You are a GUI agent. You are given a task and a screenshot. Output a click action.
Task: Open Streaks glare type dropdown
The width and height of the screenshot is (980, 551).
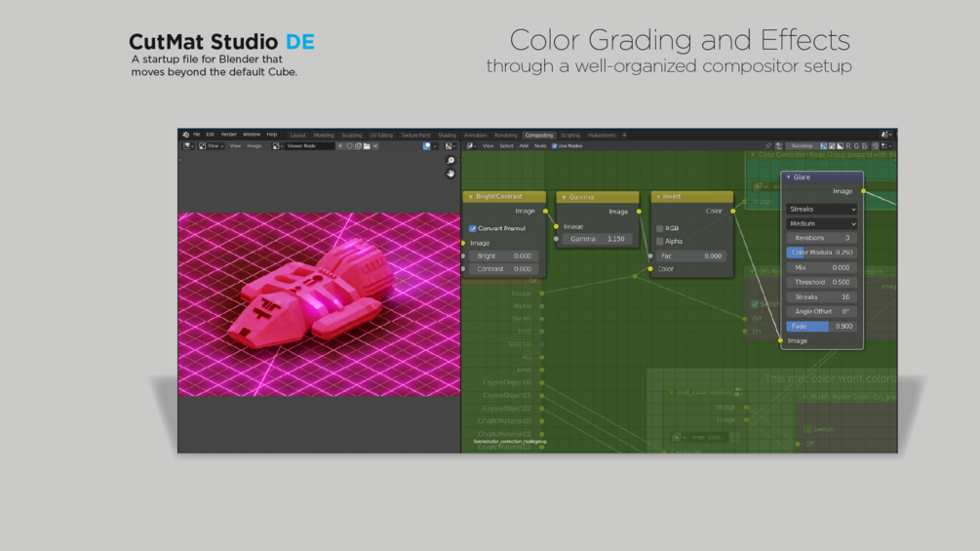[x=821, y=210]
